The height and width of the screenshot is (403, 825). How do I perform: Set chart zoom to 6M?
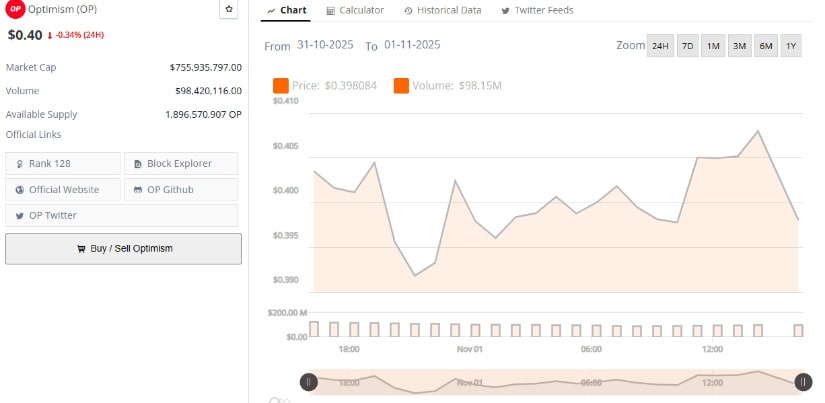tap(766, 46)
